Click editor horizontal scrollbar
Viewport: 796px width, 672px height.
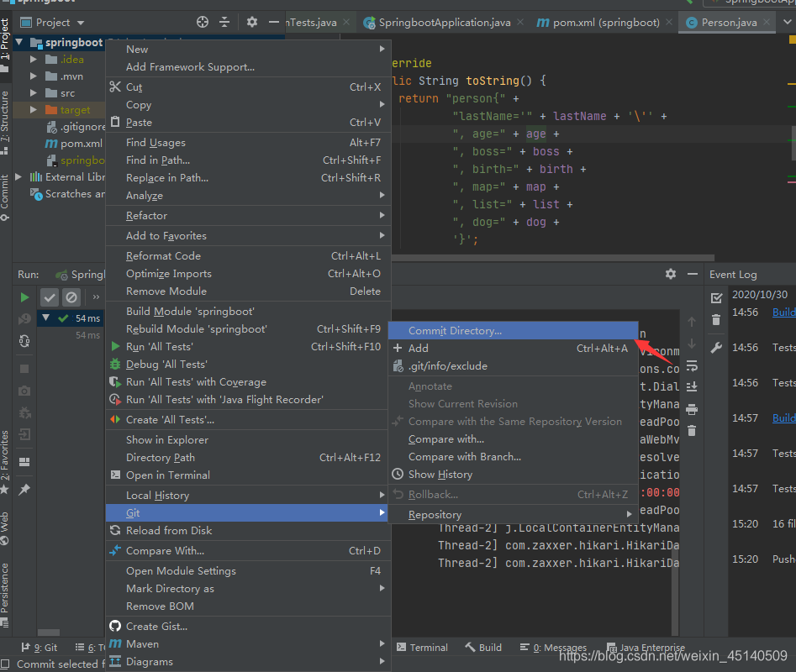pos(552,258)
